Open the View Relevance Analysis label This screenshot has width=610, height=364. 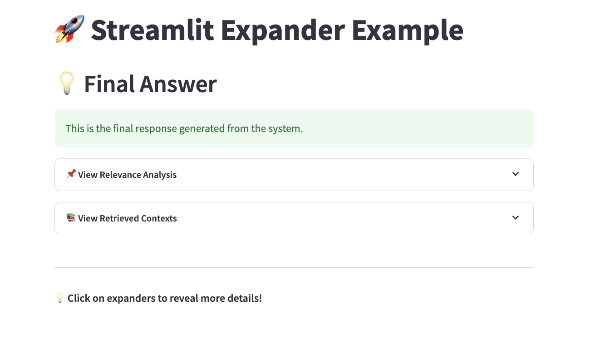tap(127, 175)
